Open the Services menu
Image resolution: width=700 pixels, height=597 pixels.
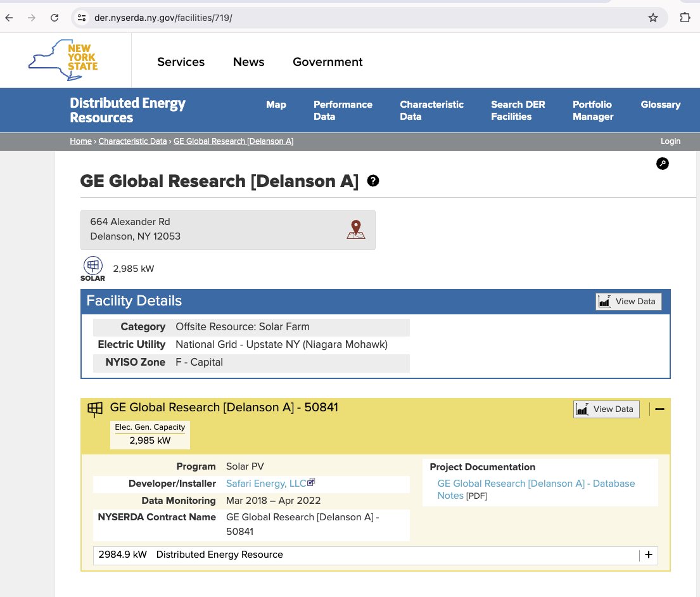tap(181, 61)
